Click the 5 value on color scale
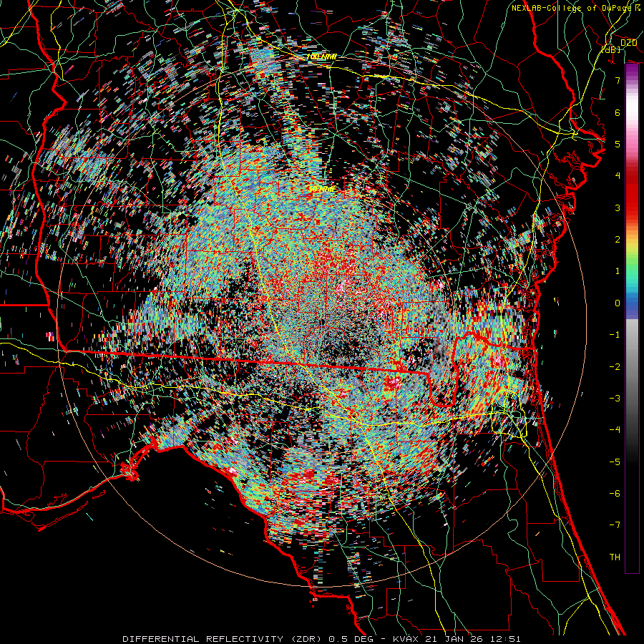Screen dimensions: 644x644 [618, 144]
